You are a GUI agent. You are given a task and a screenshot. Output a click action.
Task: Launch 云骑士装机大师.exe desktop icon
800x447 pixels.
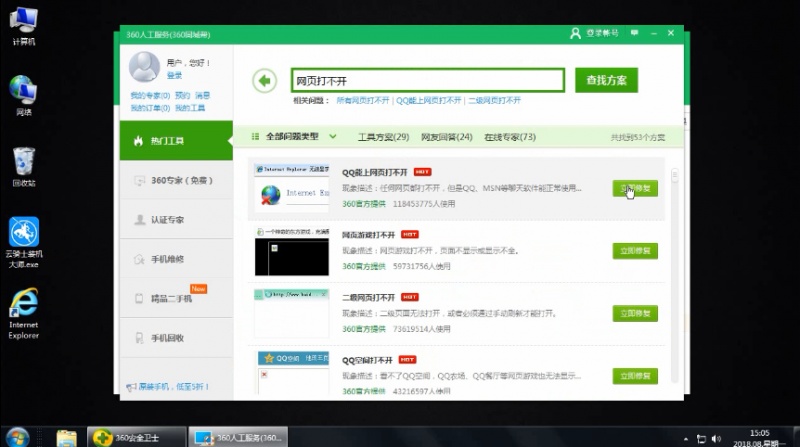(x=23, y=243)
